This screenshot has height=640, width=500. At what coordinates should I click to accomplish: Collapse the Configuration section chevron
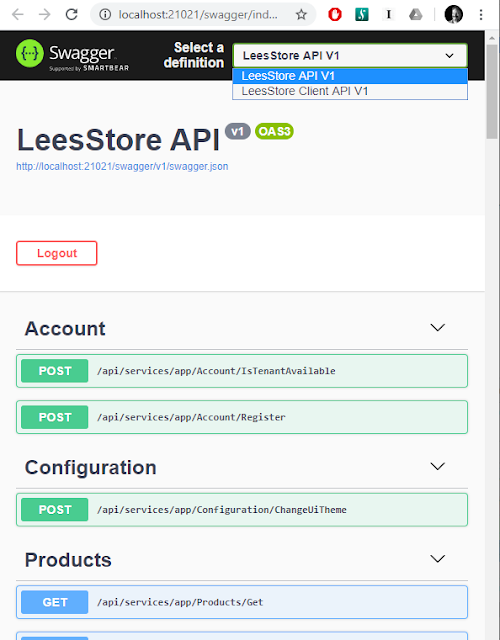438,467
